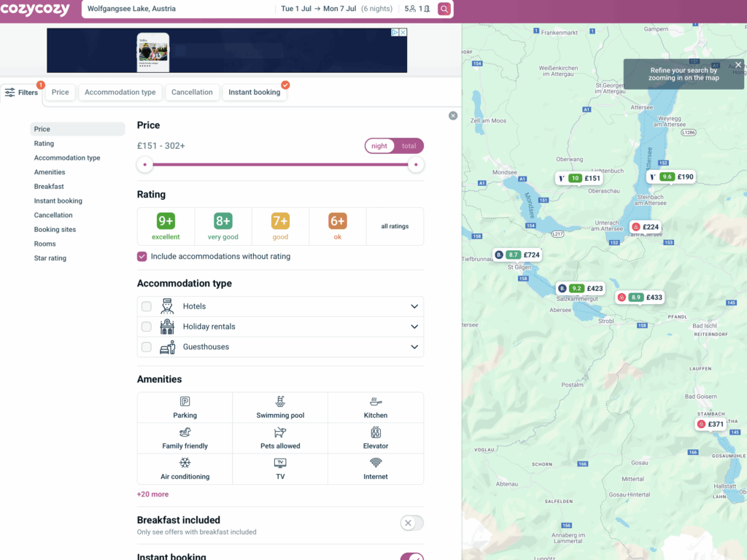Dismiss the map refine search tooltip

pyautogui.click(x=738, y=65)
